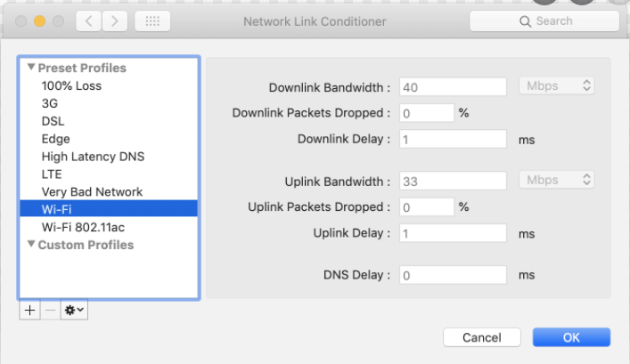Screen dimensions: 630x364
Task: Click the search magnifier icon
Action: [x=525, y=21]
